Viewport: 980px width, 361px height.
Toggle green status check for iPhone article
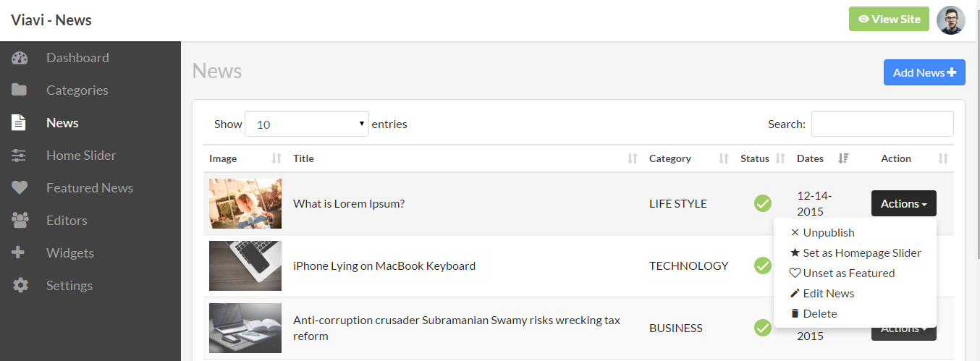763,266
